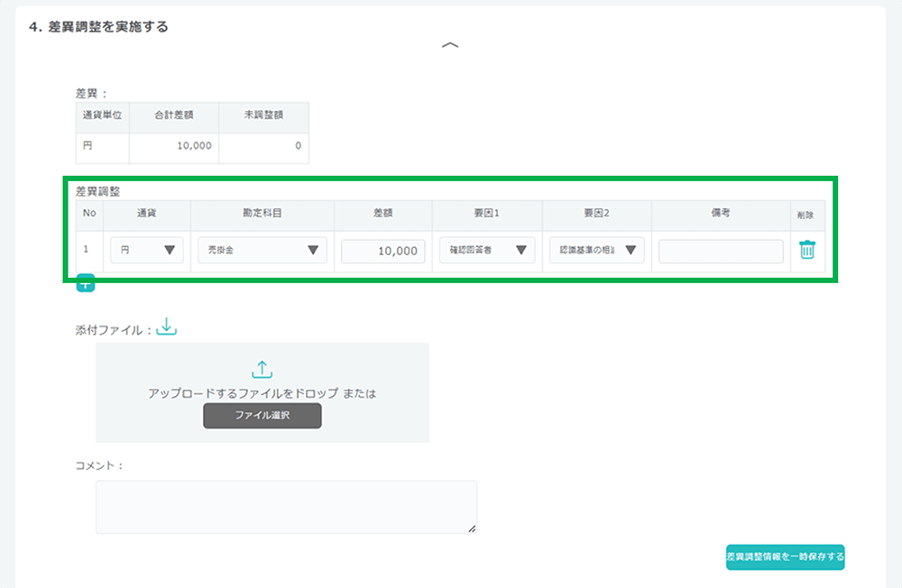The image size is (902, 588).
Task: Click the 削除 column header
Action: coord(805,216)
